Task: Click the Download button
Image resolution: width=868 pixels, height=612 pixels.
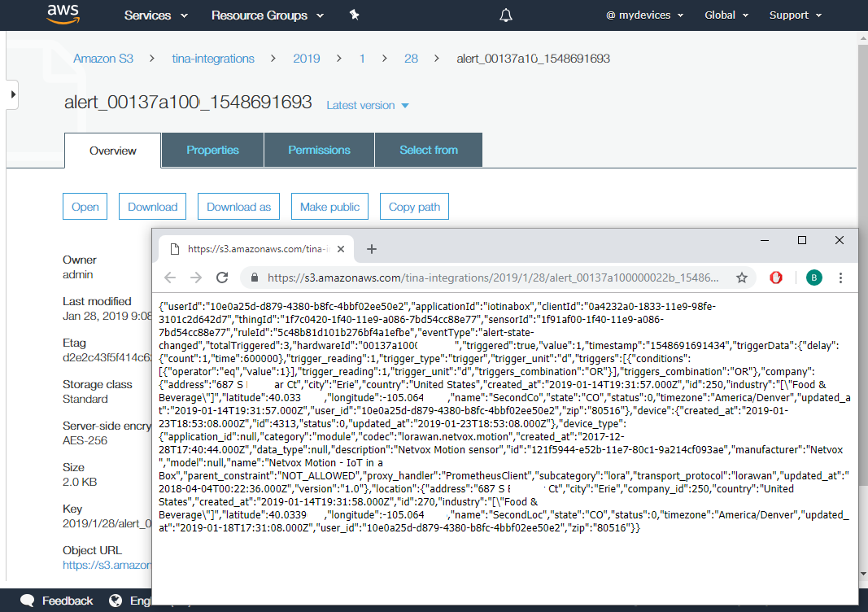Action: coord(152,207)
